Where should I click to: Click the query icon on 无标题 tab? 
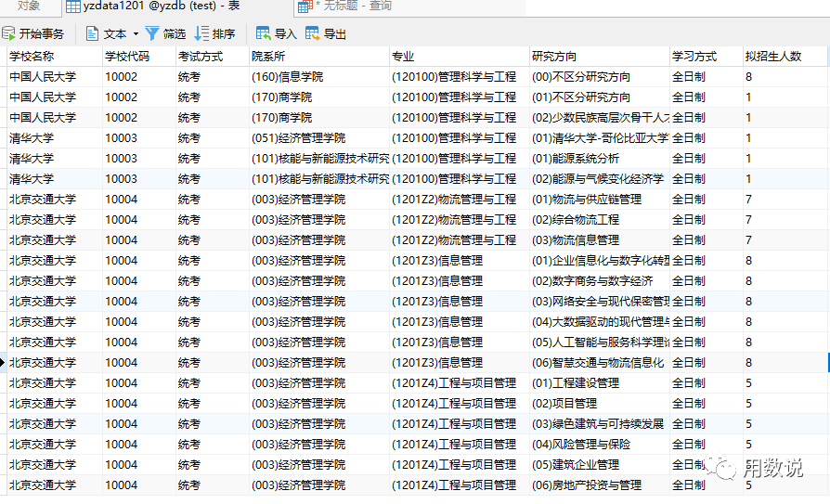point(305,6)
